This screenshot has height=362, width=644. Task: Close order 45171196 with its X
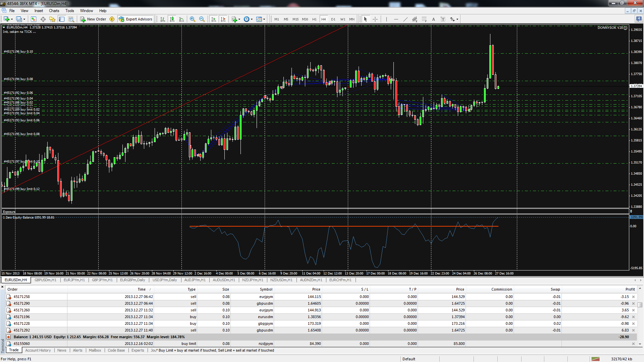pos(633,317)
